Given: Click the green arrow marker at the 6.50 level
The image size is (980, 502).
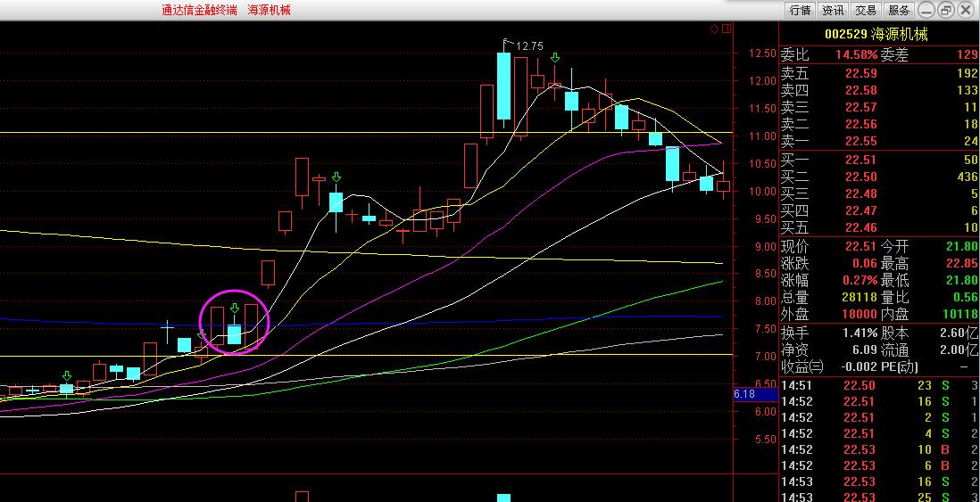Looking at the screenshot, I should pyautogui.click(x=66, y=375).
